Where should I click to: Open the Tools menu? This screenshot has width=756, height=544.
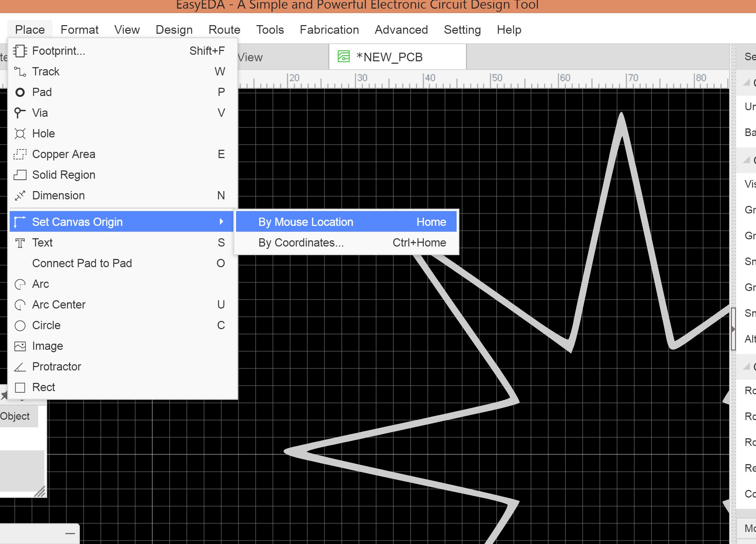click(x=270, y=30)
